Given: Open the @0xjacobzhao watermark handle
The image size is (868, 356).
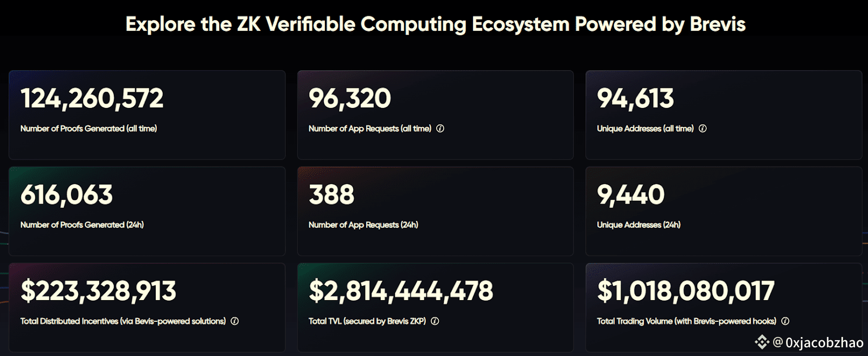Looking at the screenshot, I should pos(818,342).
